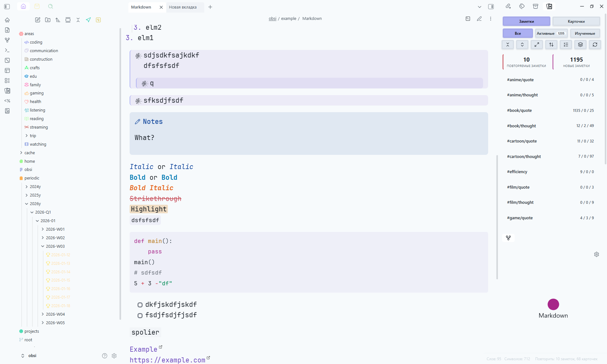Toggle the right sidebar panel
The width and height of the screenshot is (607, 364).
[491, 7]
